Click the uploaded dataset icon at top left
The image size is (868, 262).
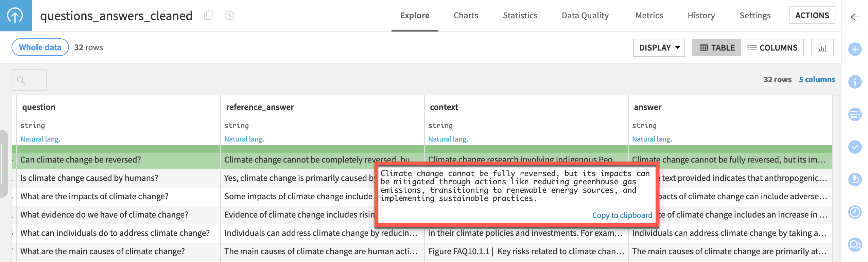(16, 15)
